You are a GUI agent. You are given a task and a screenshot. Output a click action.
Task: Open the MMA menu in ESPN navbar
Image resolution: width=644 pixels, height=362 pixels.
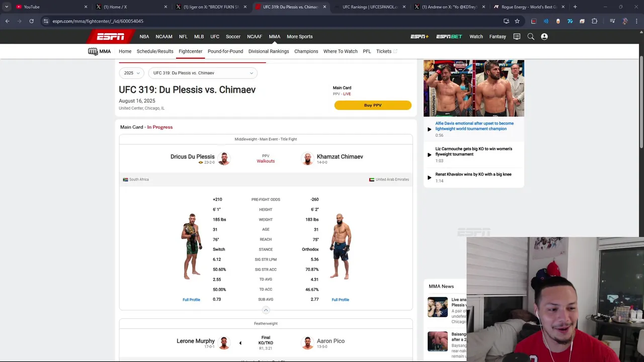[274, 37]
